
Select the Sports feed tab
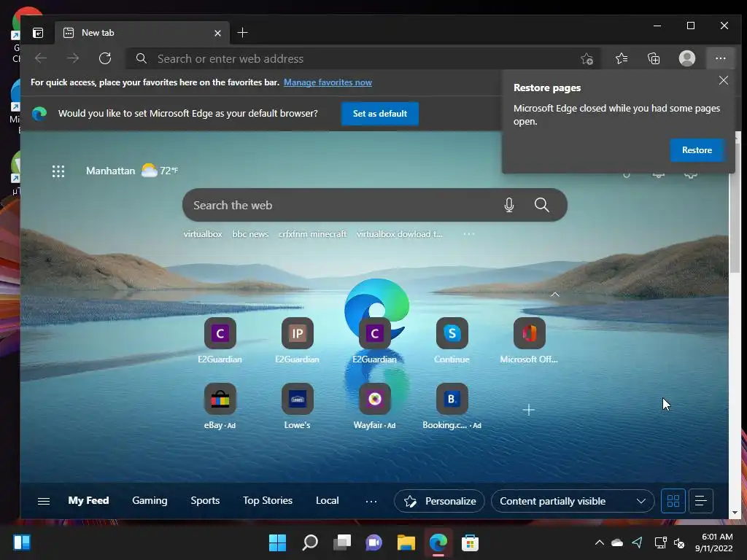pos(205,500)
